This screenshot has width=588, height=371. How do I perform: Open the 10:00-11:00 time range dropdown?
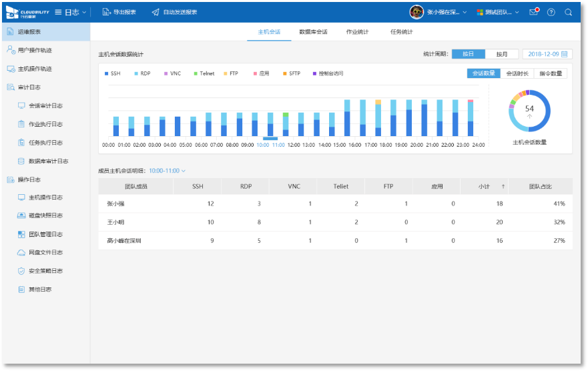click(x=167, y=171)
